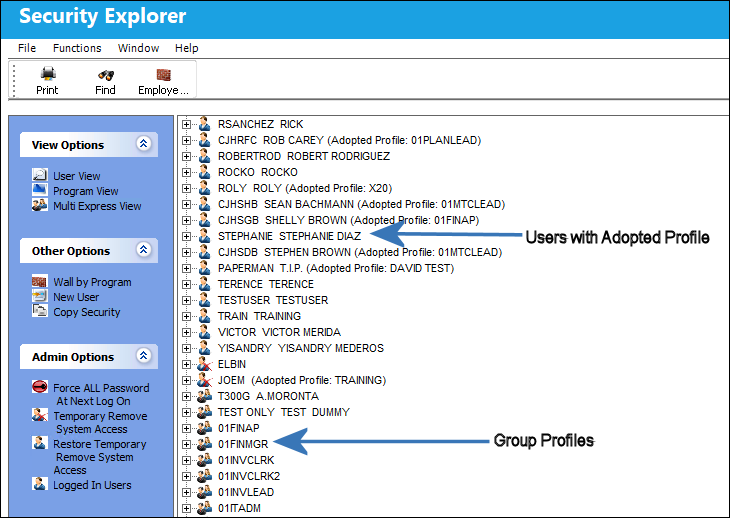Click the User View icon
This screenshot has width=730, height=518.
[x=40, y=175]
